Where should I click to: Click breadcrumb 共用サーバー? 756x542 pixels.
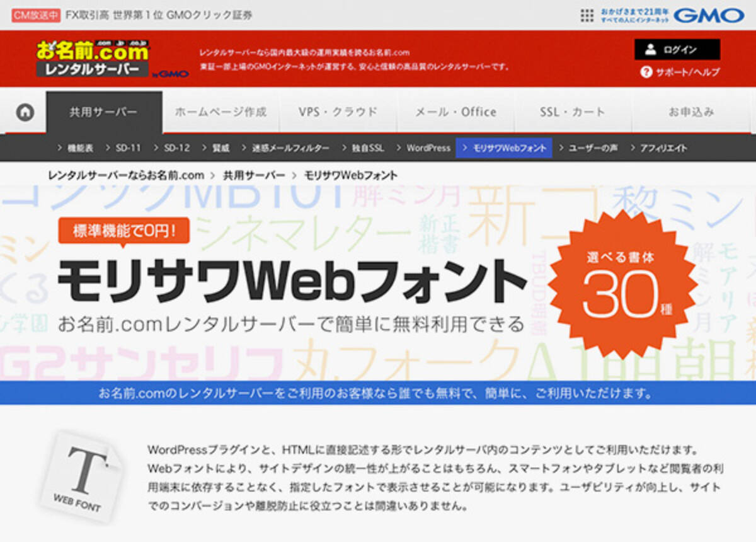[254, 175]
